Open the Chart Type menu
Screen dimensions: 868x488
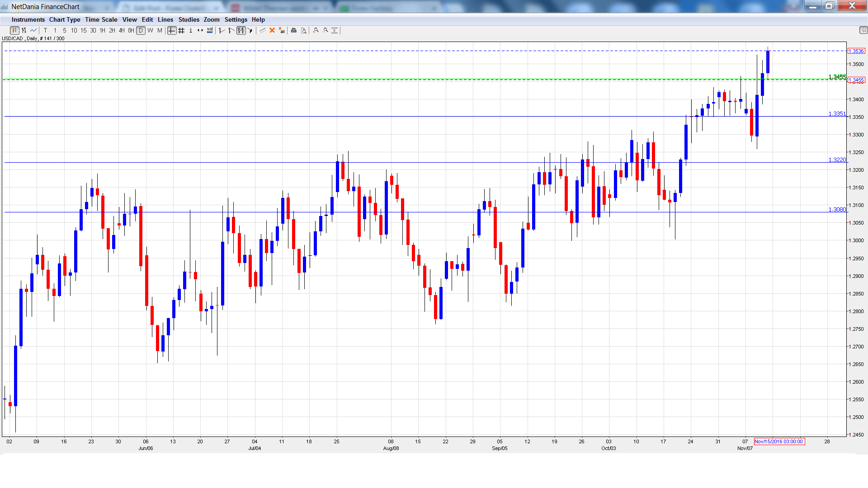65,19
